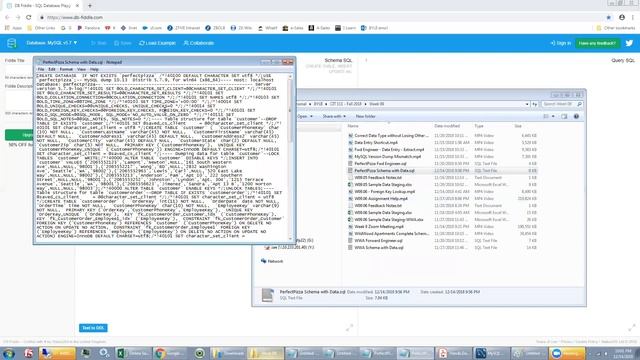Screen dimensions: 640x360
Task: Click the Explorer refresh address button
Action: pyautogui.click(x=534, y=104)
